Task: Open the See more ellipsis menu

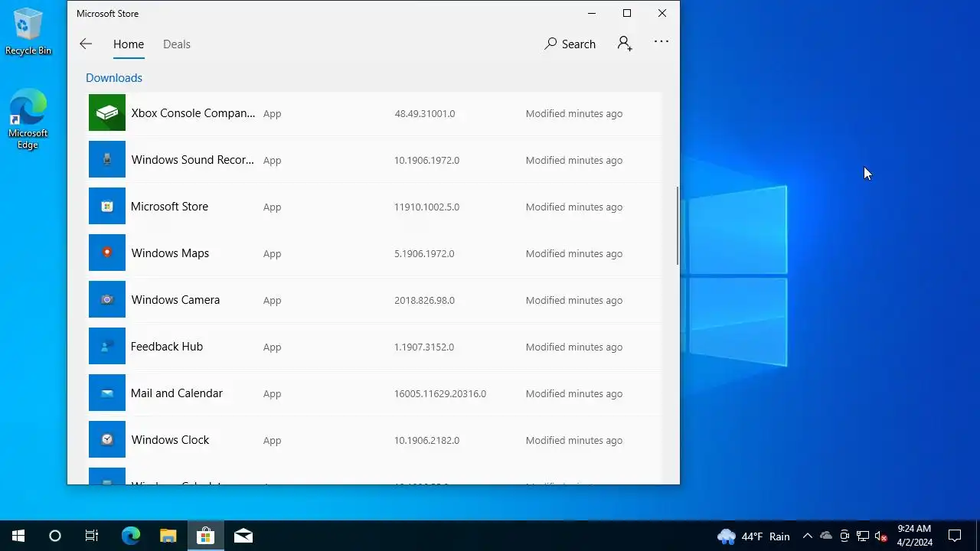Action: click(661, 42)
